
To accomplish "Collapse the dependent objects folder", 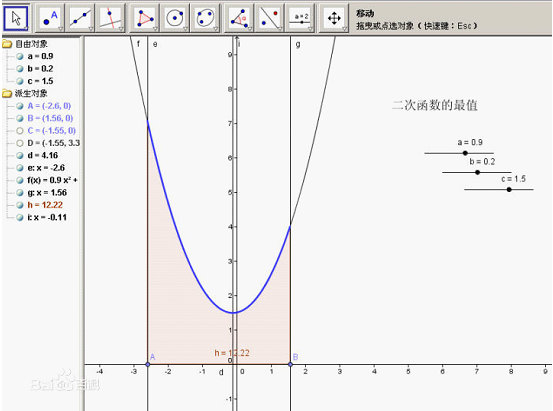I will tap(7, 93).
